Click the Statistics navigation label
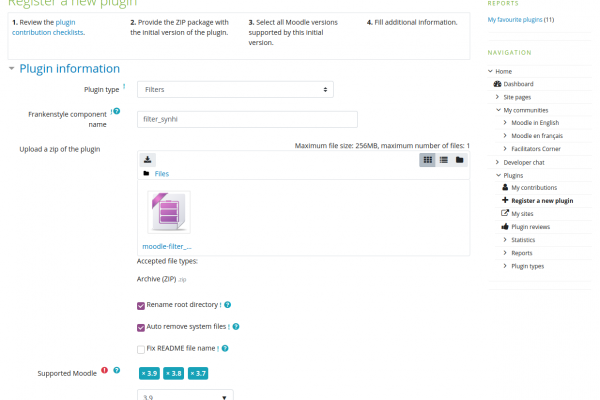 523,240
